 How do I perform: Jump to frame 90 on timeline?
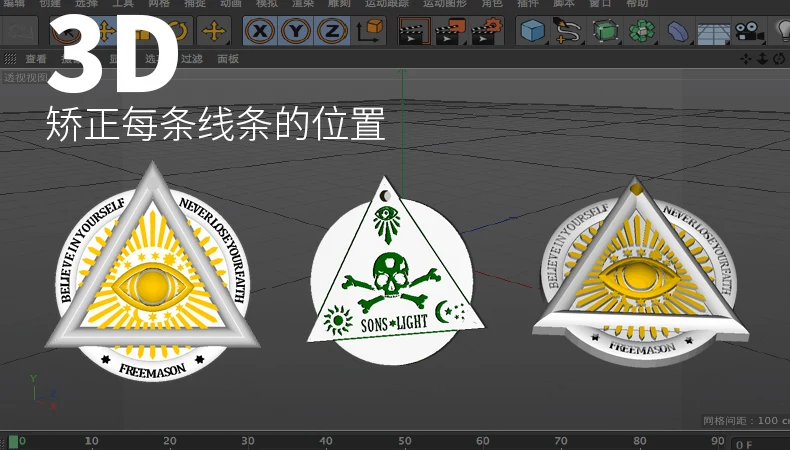coord(717,441)
